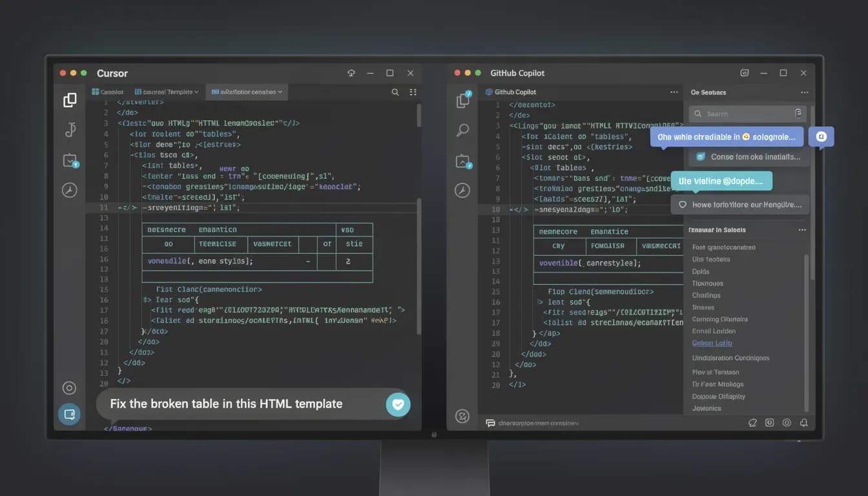Image resolution: width=868 pixels, height=496 pixels.
Task: Open the grid dots menu in Cursor tab bar
Action: point(413,92)
